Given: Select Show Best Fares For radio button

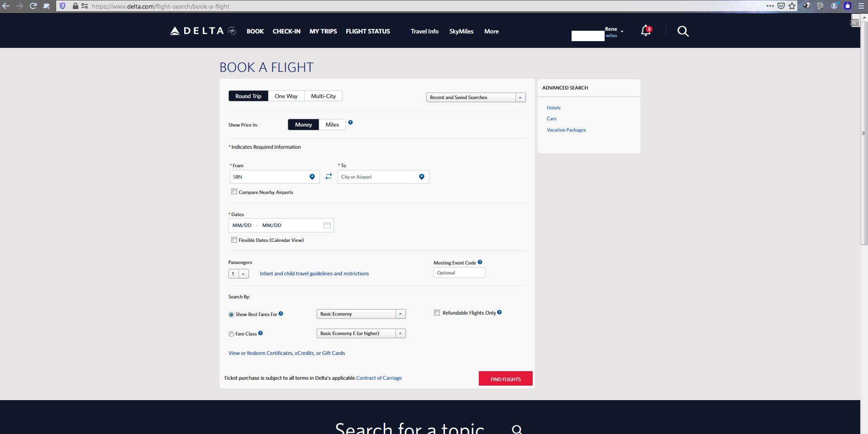Looking at the screenshot, I should pos(231,315).
